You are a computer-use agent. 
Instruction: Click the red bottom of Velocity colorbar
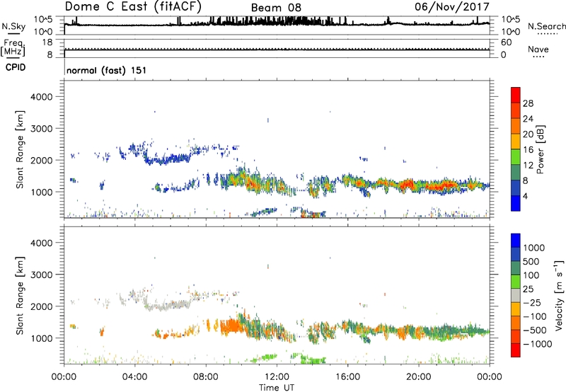(516, 350)
